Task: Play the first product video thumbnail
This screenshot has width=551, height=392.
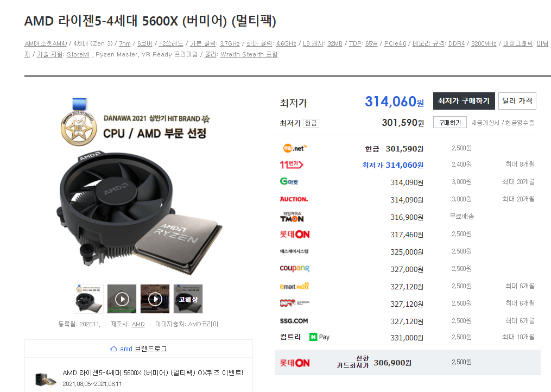Action: click(x=122, y=299)
